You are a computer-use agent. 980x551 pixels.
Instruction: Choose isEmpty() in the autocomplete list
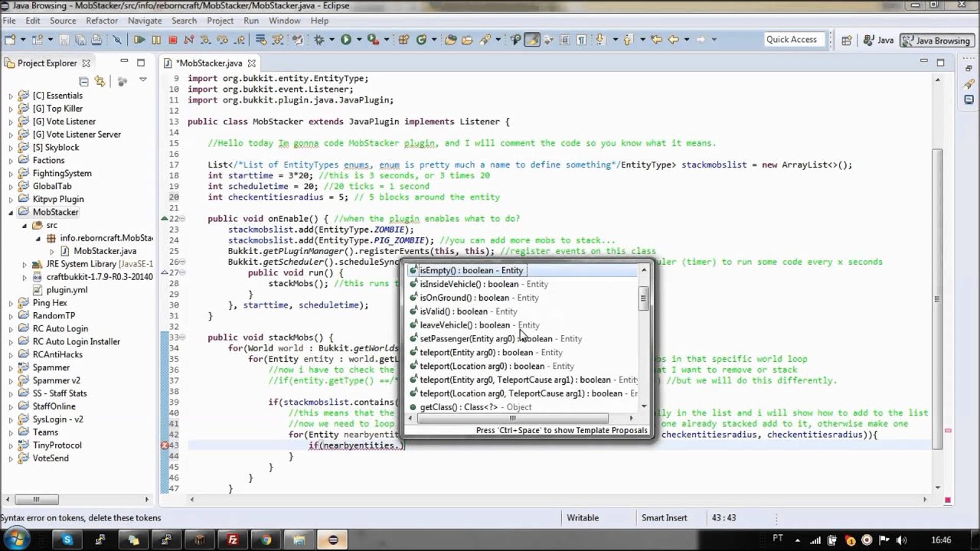coord(523,270)
